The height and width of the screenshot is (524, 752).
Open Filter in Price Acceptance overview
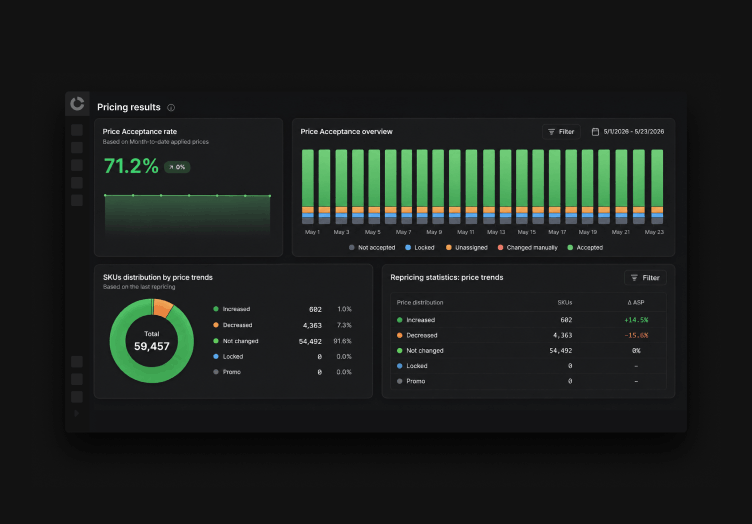point(561,132)
